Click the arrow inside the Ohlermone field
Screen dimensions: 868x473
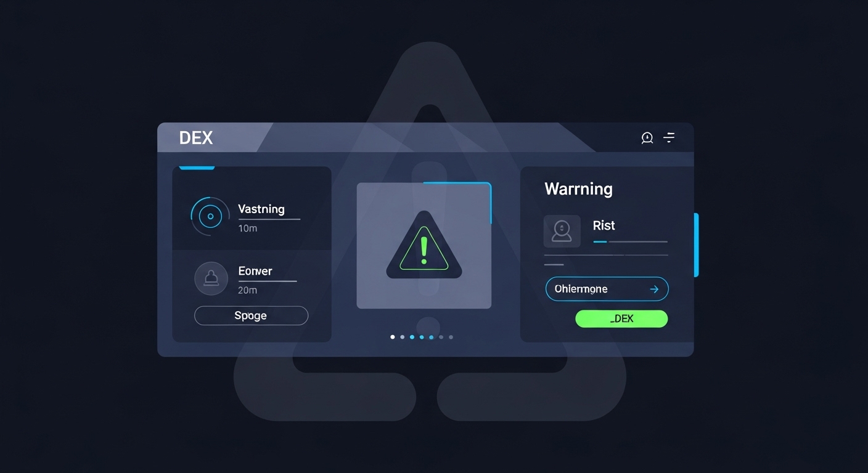[654, 289]
